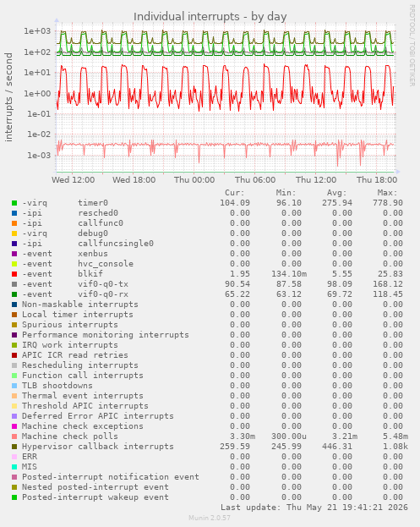Click the red swatch beside blkif
Viewport: 420px width, 527px height.
click(x=14, y=274)
